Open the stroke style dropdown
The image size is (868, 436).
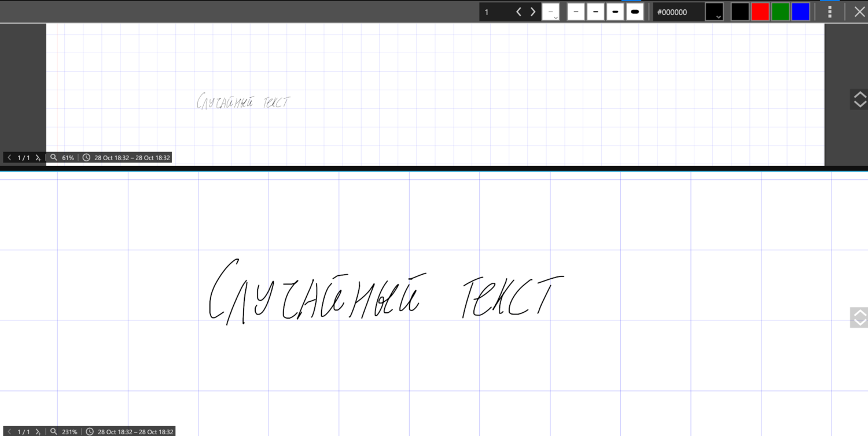551,11
